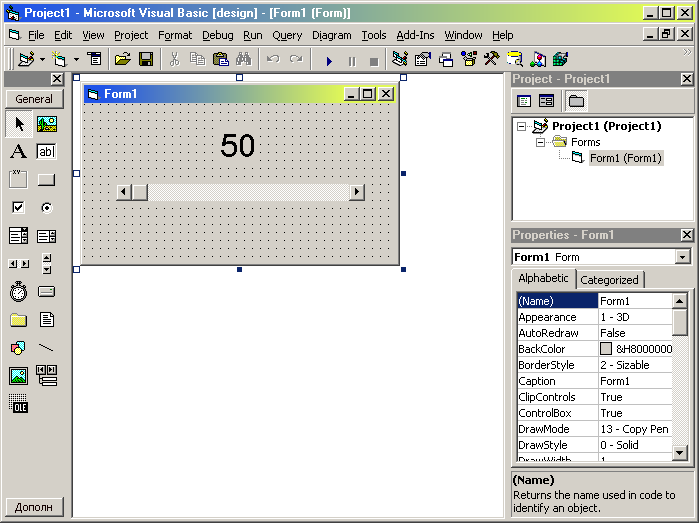Select the Image tool
This screenshot has width=699, height=523.
pyautogui.click(x=18, y=376)
